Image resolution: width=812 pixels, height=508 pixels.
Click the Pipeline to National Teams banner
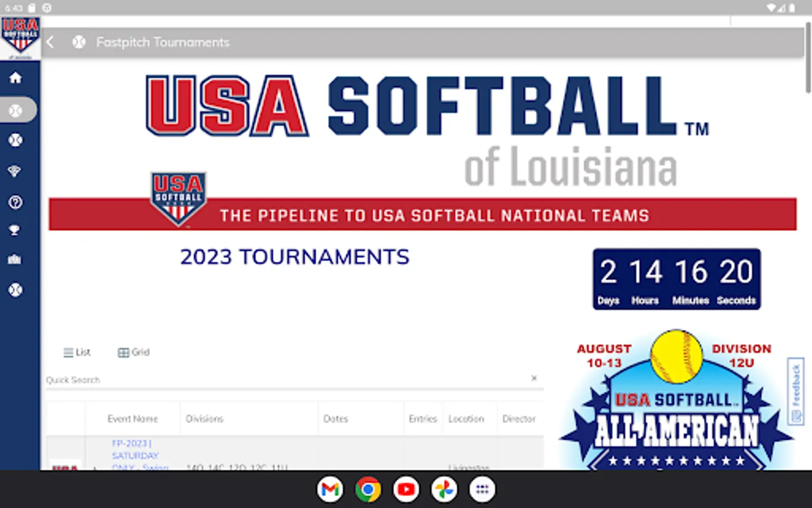(x=422, y=214)
